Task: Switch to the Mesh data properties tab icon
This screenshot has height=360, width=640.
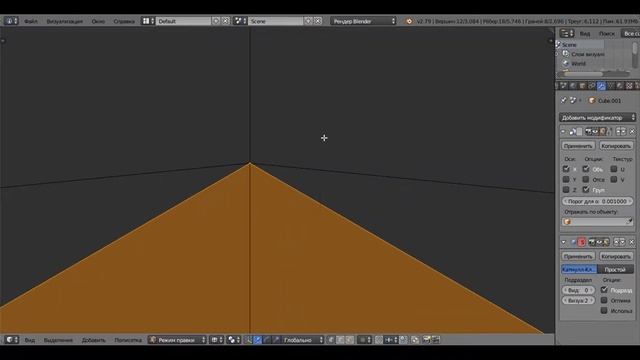Action: tap(611, 86)
